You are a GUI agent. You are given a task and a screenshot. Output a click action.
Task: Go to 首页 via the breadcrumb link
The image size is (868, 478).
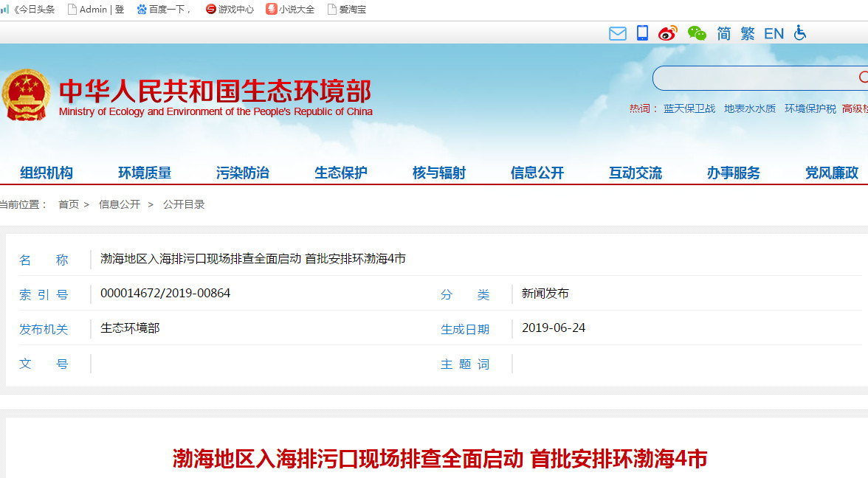pos(69,204)
